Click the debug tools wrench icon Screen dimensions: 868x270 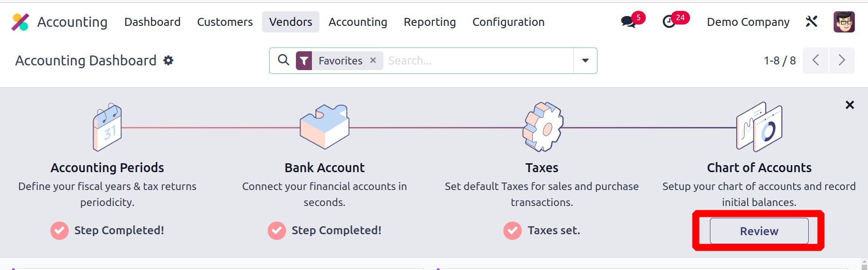coord(812,22)
